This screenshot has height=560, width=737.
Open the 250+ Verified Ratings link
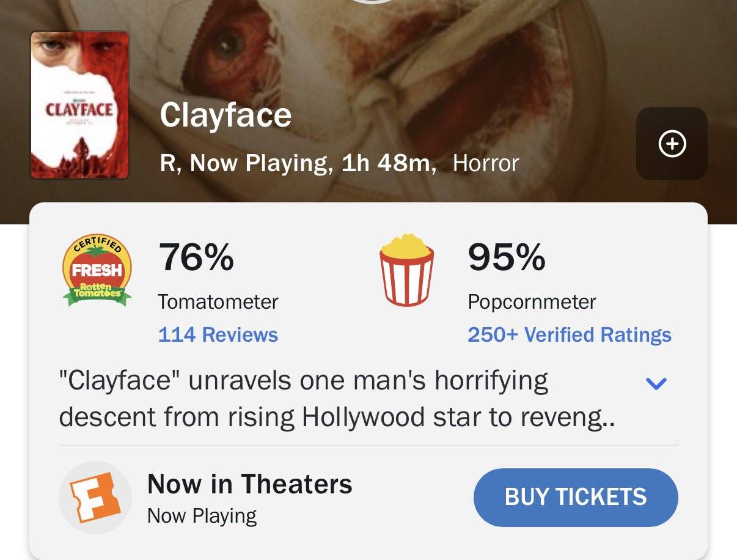570,334
